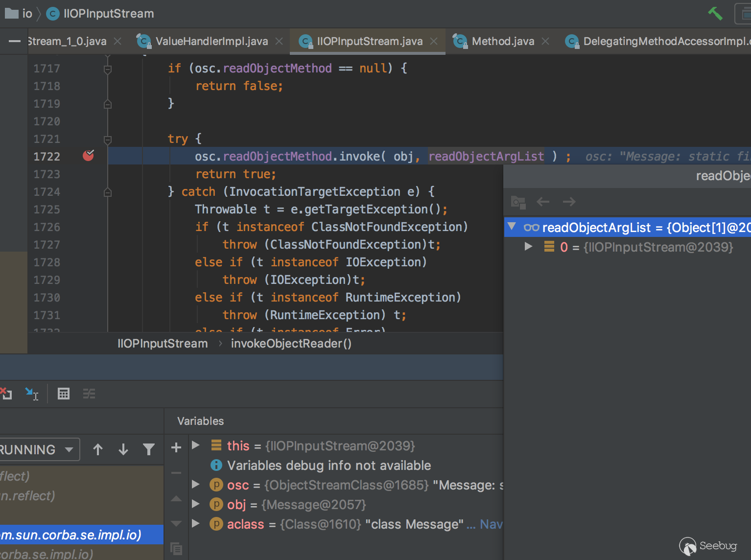Switch to the Method.java tab
The height and width of the screenshot is (560, 751).
503,41
